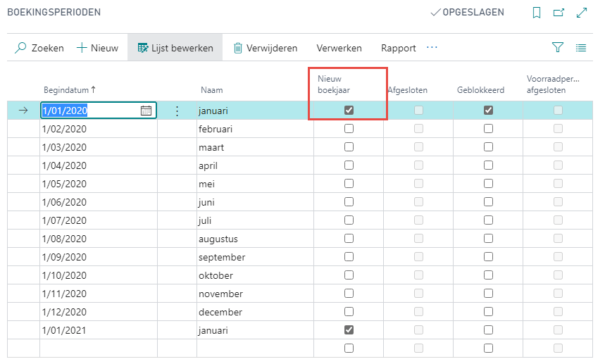Click the list view layout icon
The height and width of the screenshot is (364, 605).
pyautogui.click(x=581, y=48)
